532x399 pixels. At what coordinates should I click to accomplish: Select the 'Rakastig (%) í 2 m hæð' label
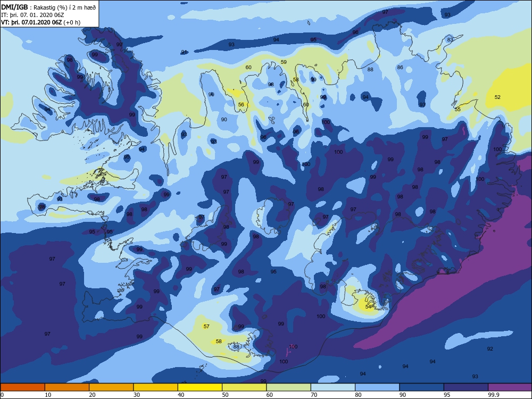click(65, 7)
